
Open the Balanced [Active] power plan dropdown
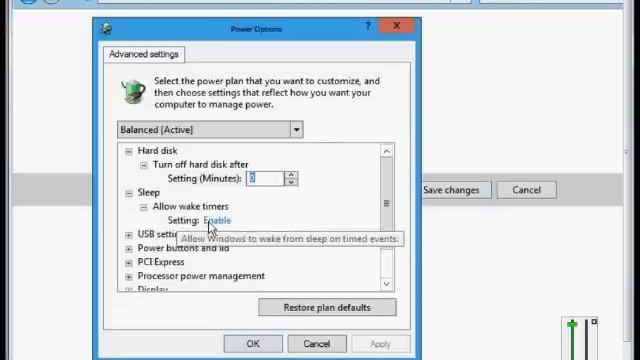coord(210,130)
